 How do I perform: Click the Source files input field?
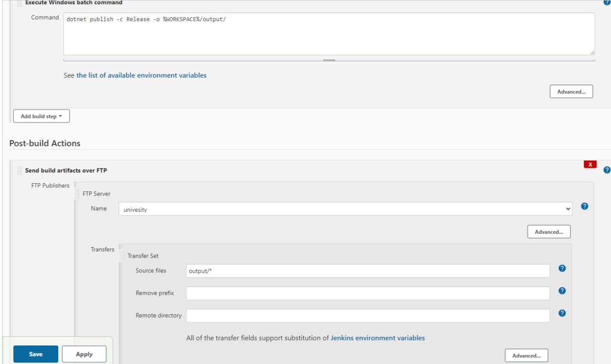point(368,271)
